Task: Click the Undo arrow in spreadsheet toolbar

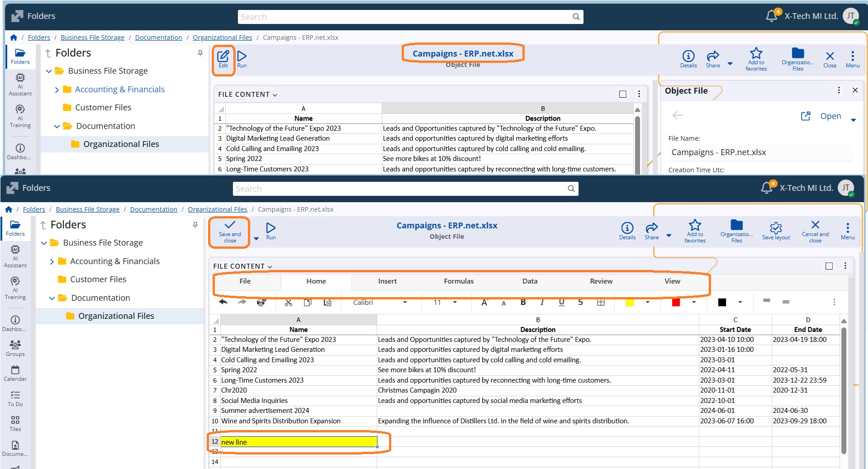Action: [x=223, y=302]
